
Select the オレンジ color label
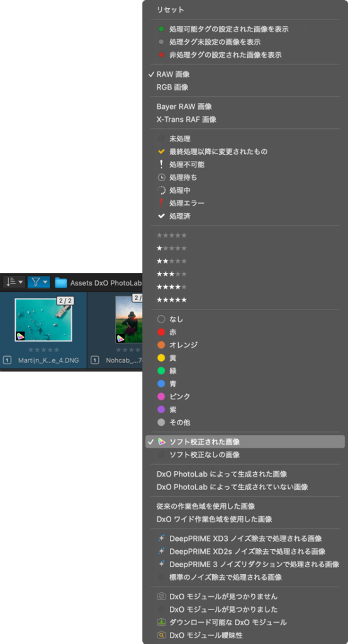click(245, 345)
